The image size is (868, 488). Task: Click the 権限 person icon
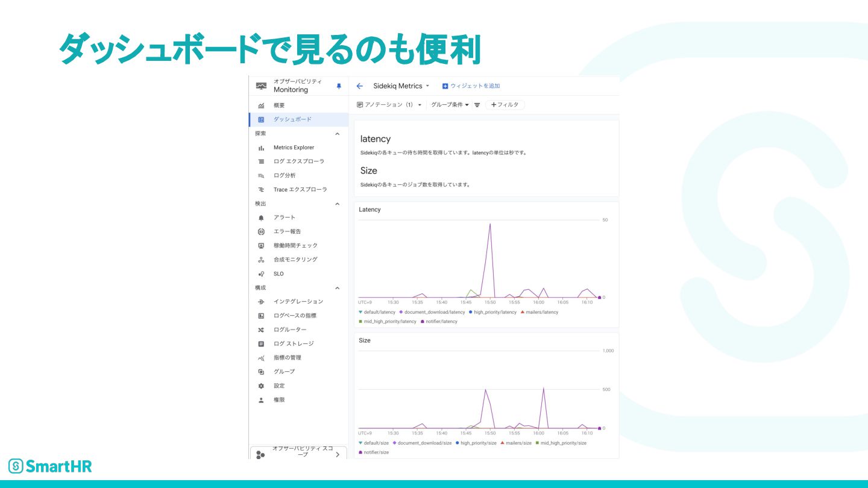(x=261, y=400)
